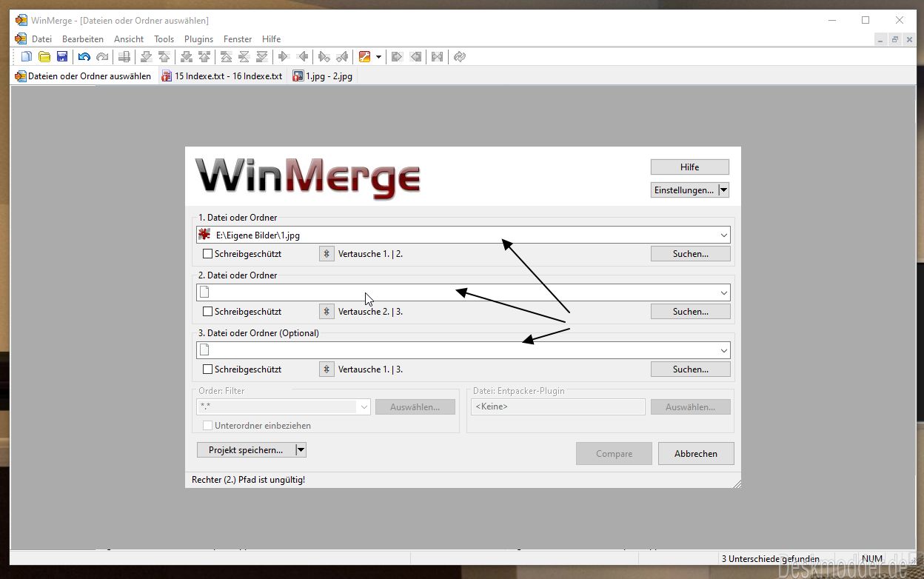Expand the 3. Datei oder Ordner (Optional) dropdown
This screenshot has width=924, height=579.
coord(723,351)
